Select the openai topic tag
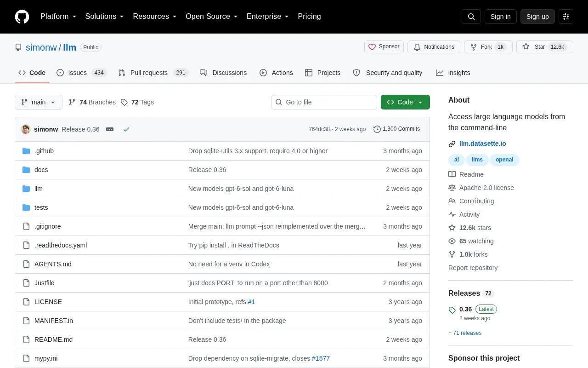The width and height of the screenshot is (588, 368). click(x=504, y=160)
